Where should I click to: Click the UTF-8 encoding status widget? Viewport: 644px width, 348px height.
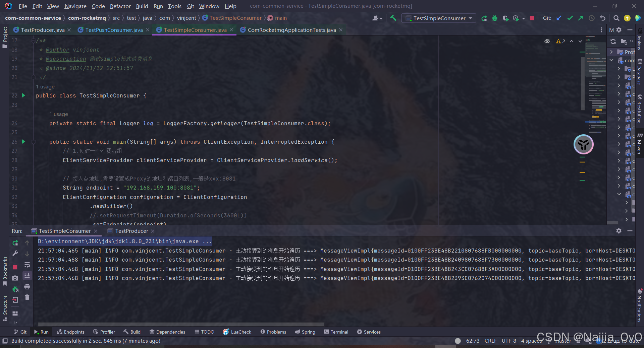[x=509, y=341]
